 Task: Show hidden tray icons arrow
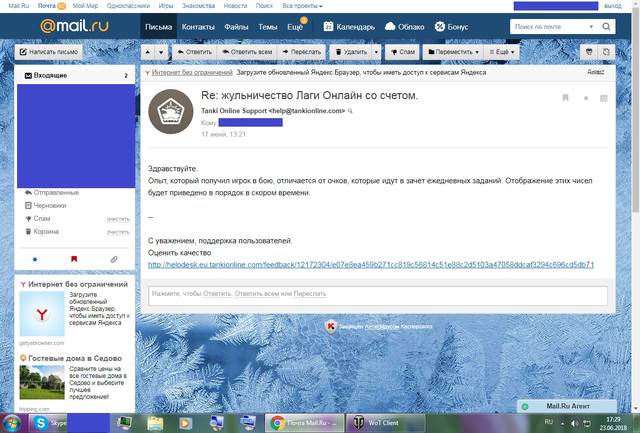[x=562, y=424]
